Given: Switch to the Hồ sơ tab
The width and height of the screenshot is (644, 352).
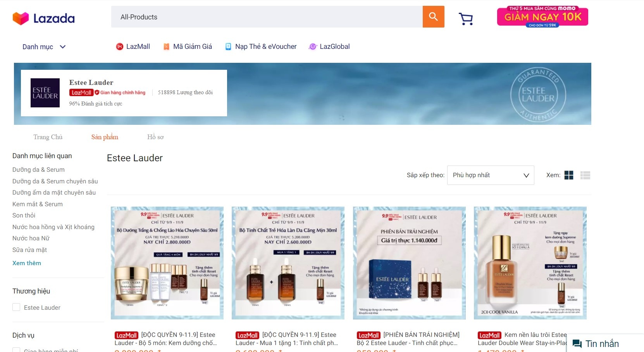Looking at the screenshot, I should point(155,137).
